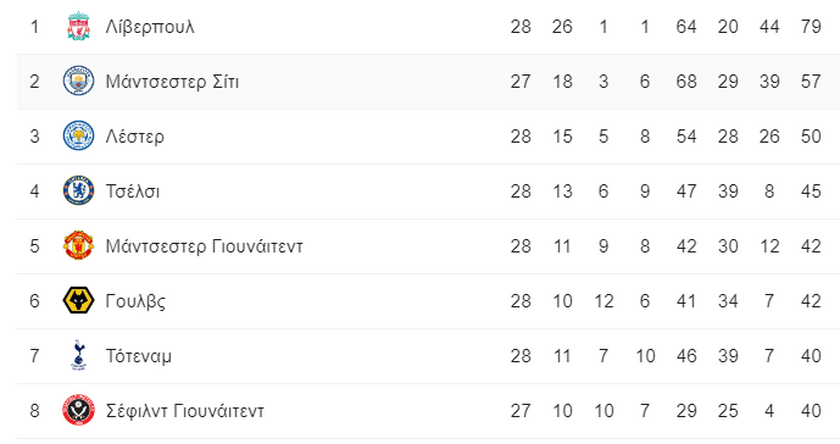Viewport: 840px width, 444px height.
Task: Open Μάντσεστερ Γιουνάιτεντ team page
Action: (x=204, y=246)
